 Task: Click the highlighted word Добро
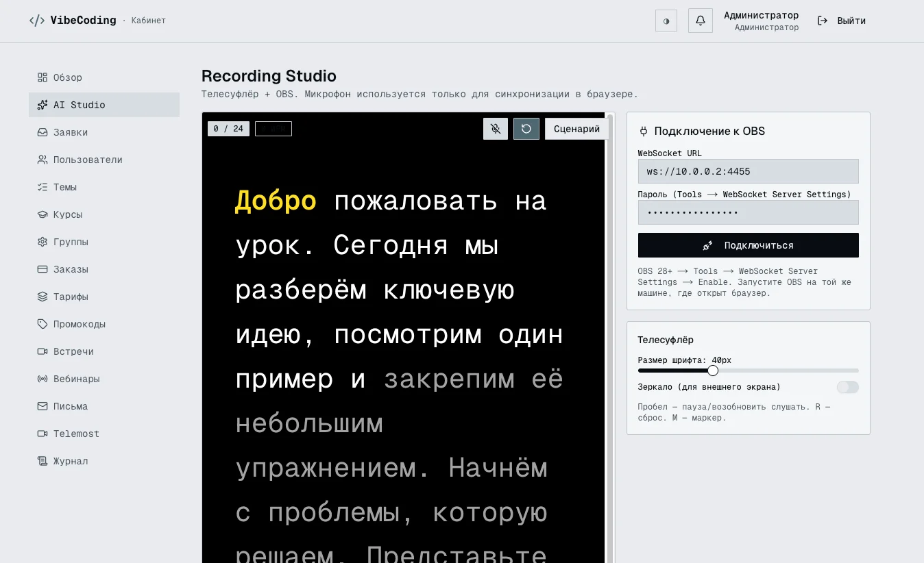coord(276,201)
